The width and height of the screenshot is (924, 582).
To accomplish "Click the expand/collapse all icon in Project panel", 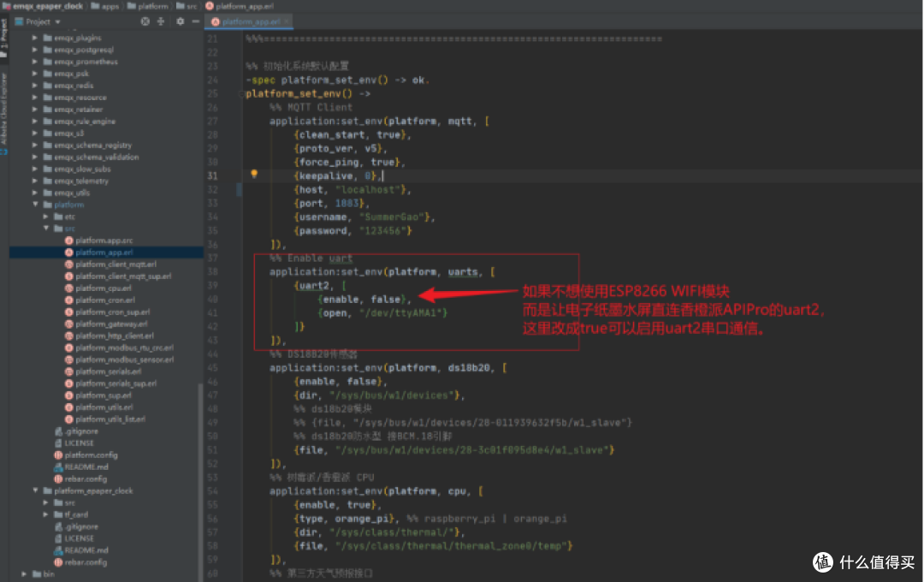I will point(160,21).
